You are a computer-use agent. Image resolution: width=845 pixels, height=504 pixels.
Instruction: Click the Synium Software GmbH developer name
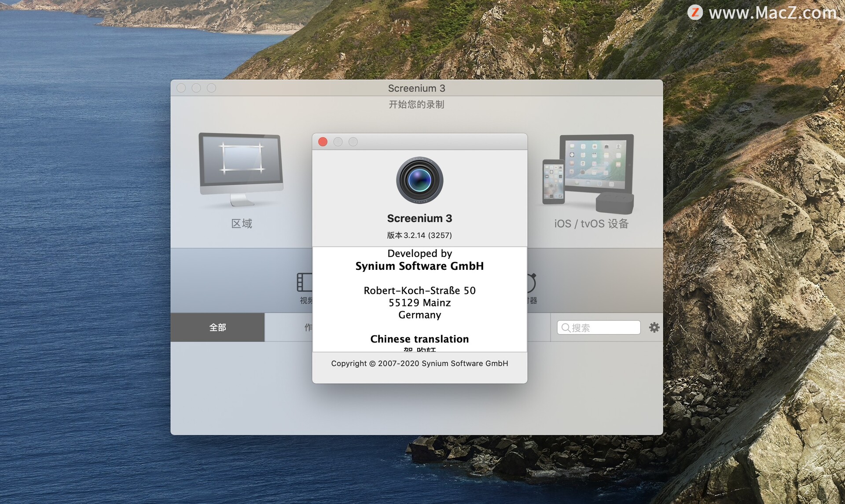[419, 266]
